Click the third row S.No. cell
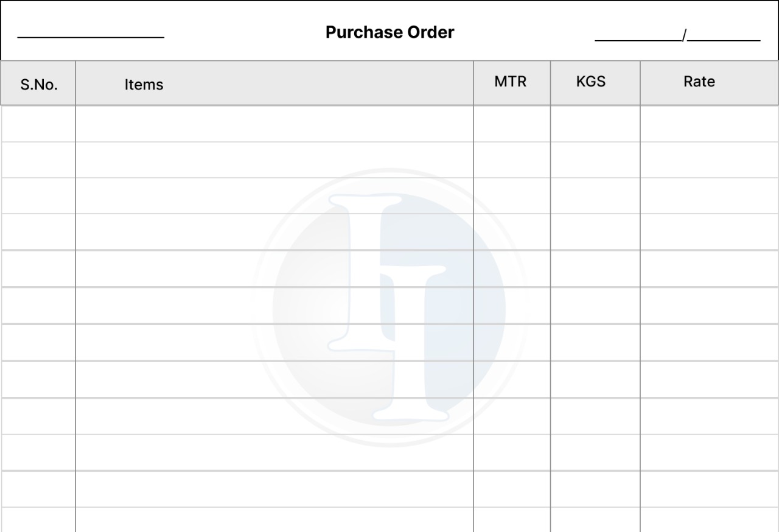Image resolution: width=779 pixels, height=532 pixels. tap(38, 196)
